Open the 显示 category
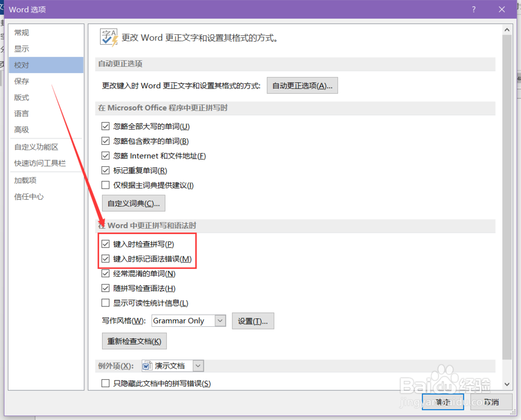Image resolution: width=521 pixels, height=420 pixels. point(46,49)
